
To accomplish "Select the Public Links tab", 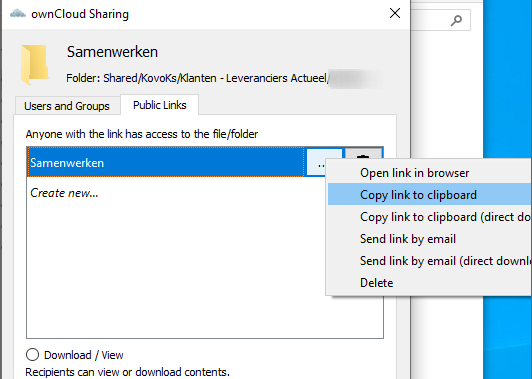I will tap(159, 105).
